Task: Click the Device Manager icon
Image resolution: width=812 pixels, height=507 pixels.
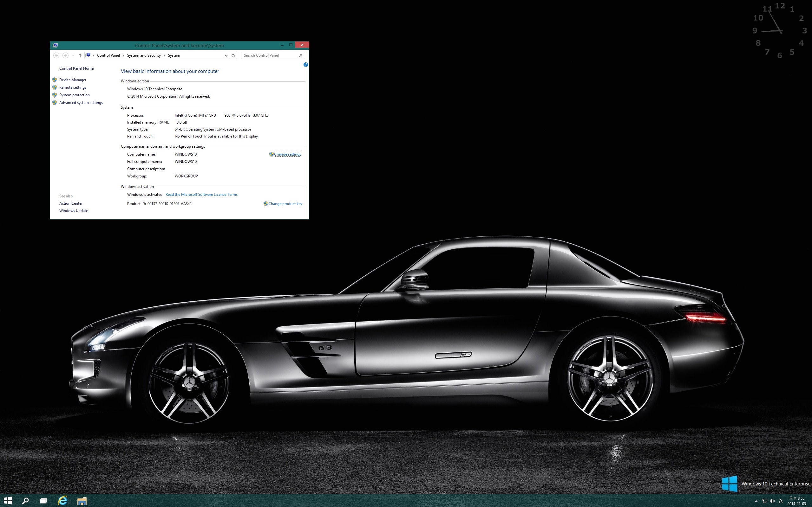Action: 55,80
